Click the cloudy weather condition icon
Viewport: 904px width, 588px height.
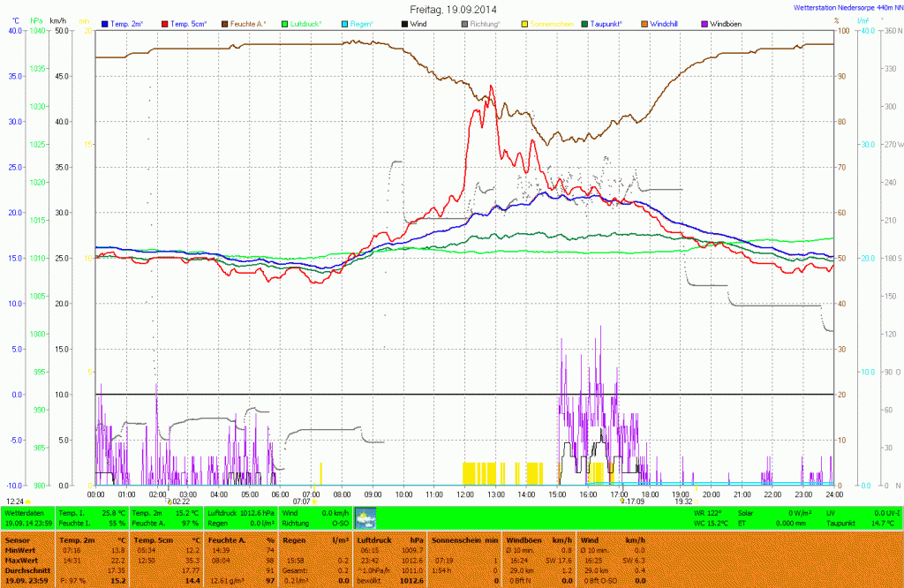tap(365, 518)
